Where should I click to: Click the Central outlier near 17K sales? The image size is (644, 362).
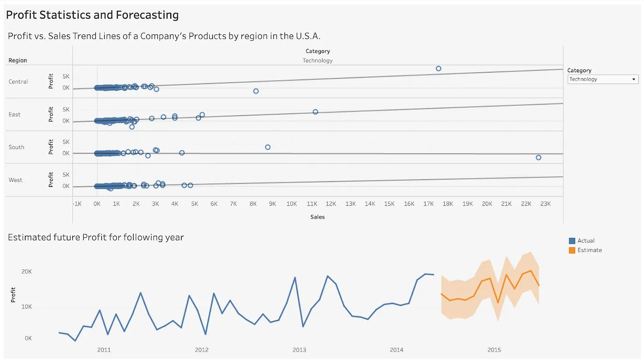coord(438,68)
